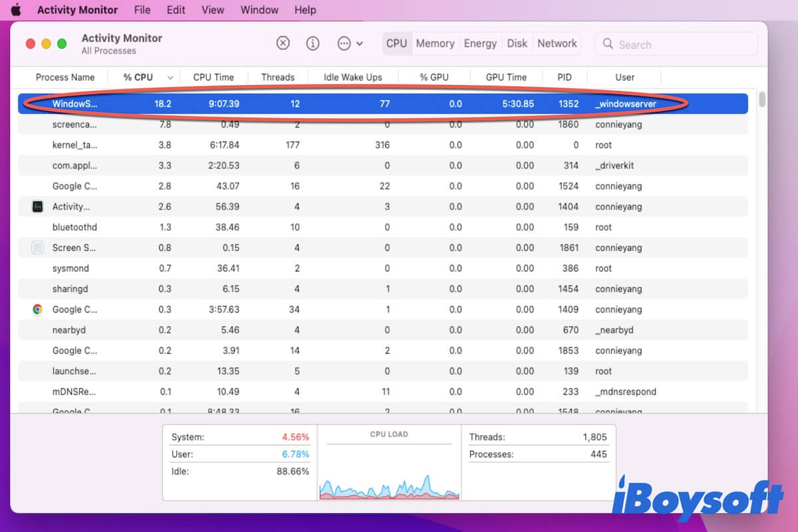Switch to the Network tab
The width and height of the screenshot is (798, 532).
pyautogui.click(x=557, y=43)
